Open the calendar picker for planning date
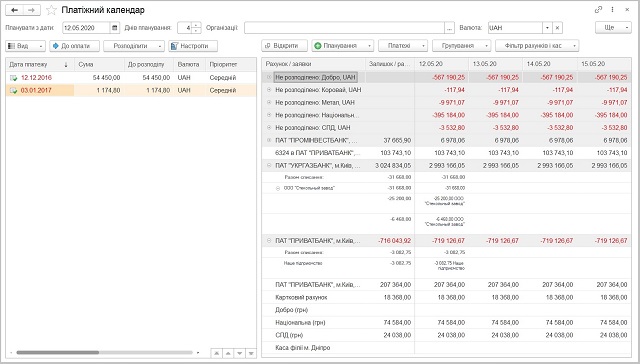Screen dimensions: 640x364 click(x=115, y=28)
